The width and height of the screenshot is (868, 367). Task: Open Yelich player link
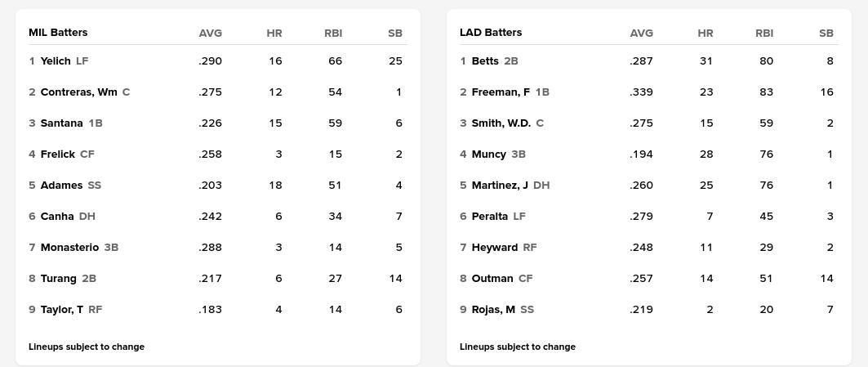click(56, 61)
